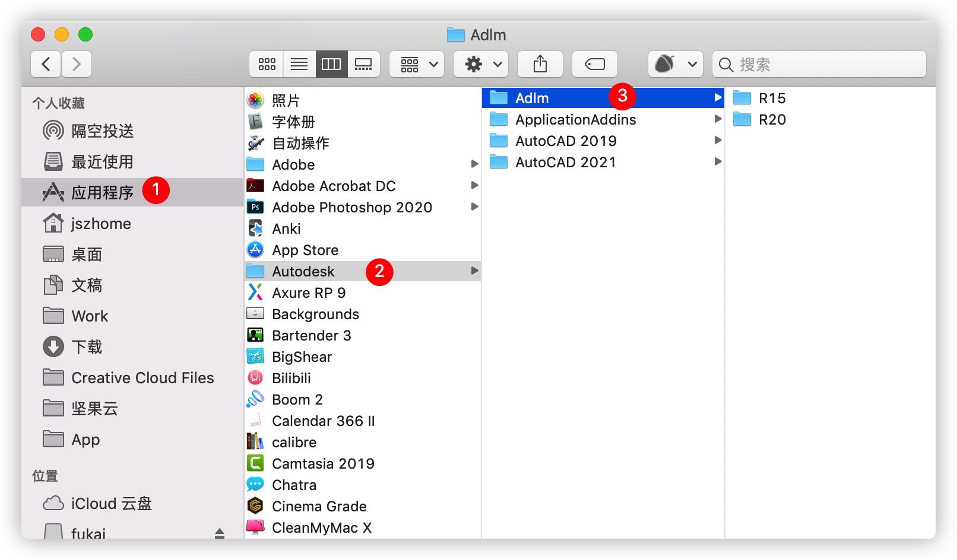Viewport: 957px width, 560px height.
Task: Switch to list view mode
Action: (x=299, y=64)
